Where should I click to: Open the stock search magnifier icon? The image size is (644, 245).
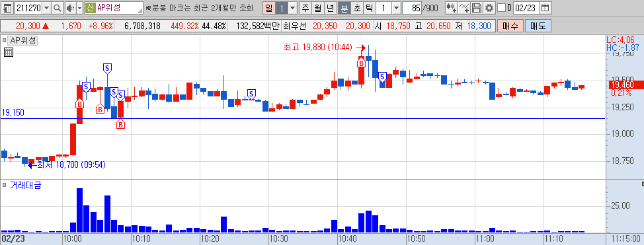tap(57, 8)
